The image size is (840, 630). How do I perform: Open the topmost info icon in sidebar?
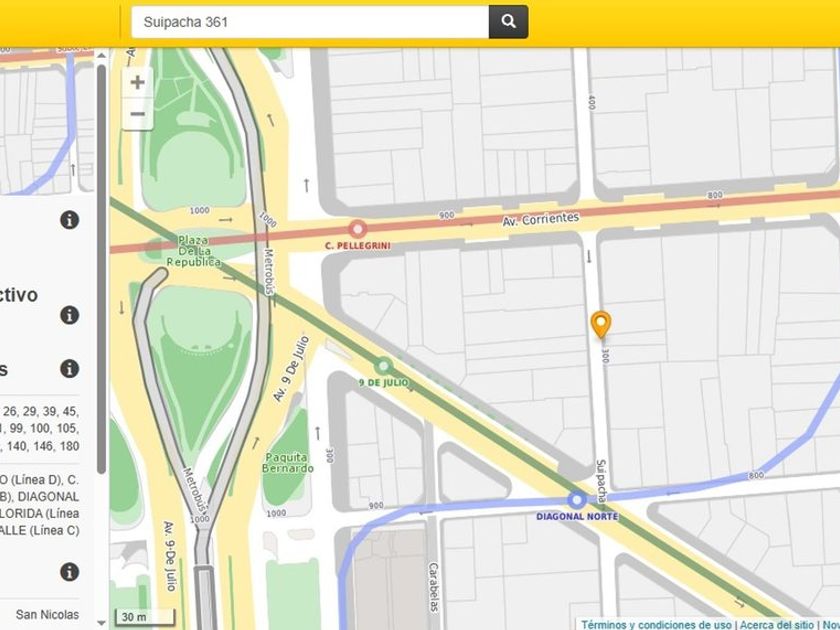[70, 220]
